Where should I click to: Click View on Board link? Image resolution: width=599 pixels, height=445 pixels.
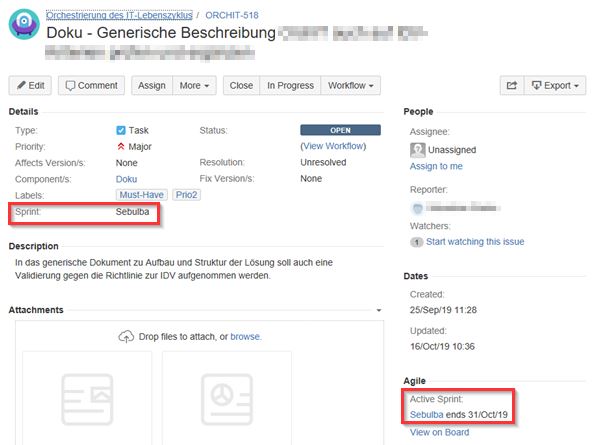click(439, 432)
